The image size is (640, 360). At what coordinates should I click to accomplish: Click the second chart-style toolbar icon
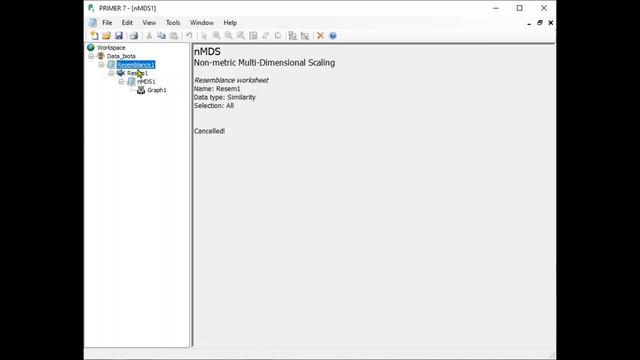tap(305, 36)
